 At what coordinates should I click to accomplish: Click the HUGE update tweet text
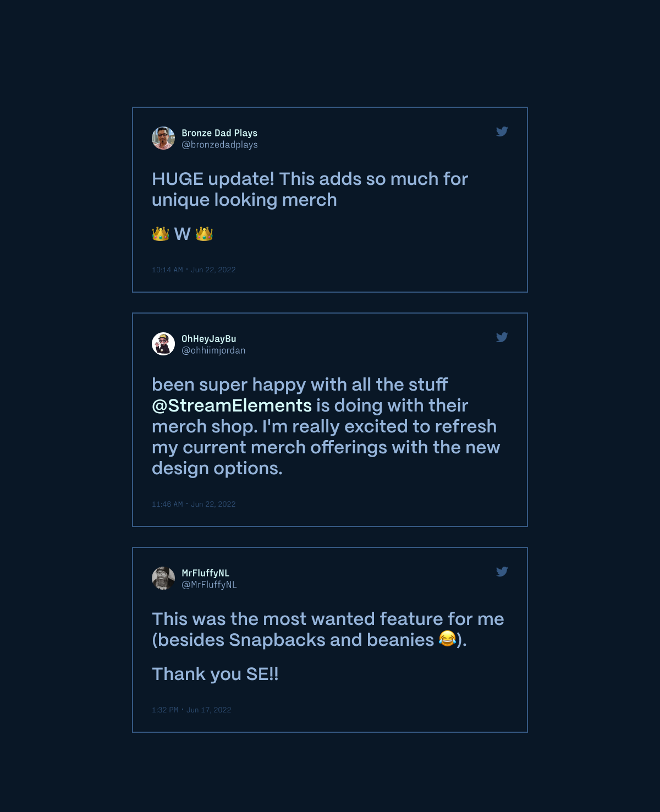click(309, 189)
